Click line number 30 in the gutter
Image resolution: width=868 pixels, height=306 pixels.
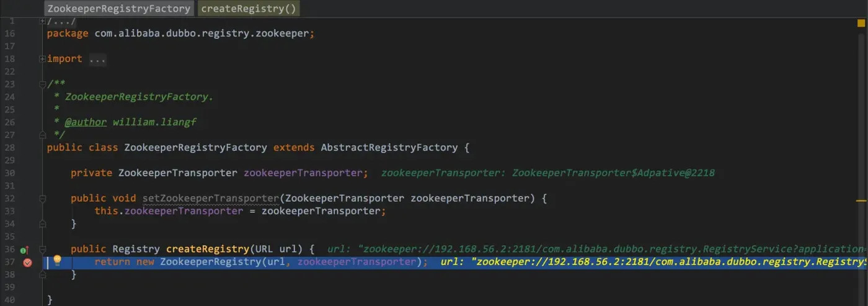point(9,173)
